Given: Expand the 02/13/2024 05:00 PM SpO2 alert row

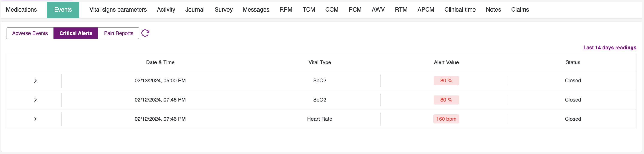Looking at the screenshot, I should point(35,81).
